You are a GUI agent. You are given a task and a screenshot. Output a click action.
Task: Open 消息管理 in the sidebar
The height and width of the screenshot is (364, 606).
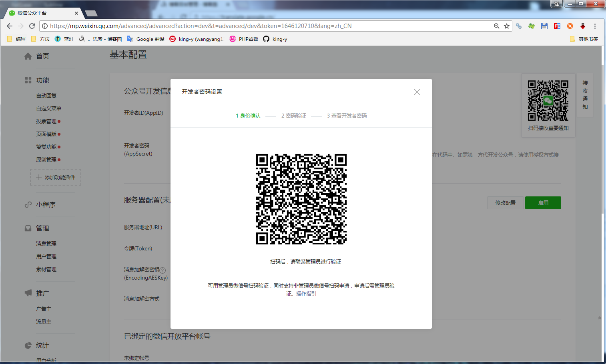click(x=46, y=244)
